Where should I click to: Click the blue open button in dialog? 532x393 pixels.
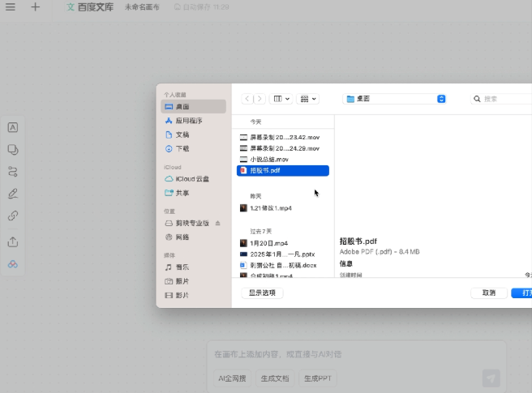[521, 293]
